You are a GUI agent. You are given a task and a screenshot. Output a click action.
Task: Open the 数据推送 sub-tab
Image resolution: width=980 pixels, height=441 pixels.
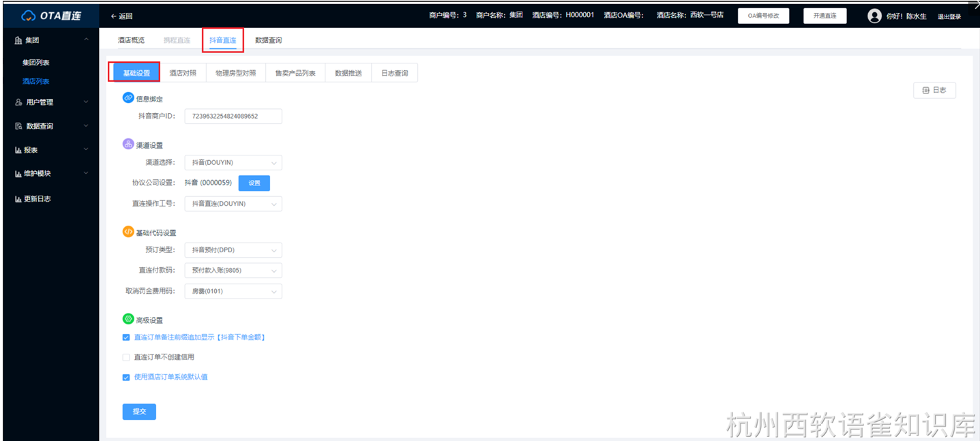(348, 73)
